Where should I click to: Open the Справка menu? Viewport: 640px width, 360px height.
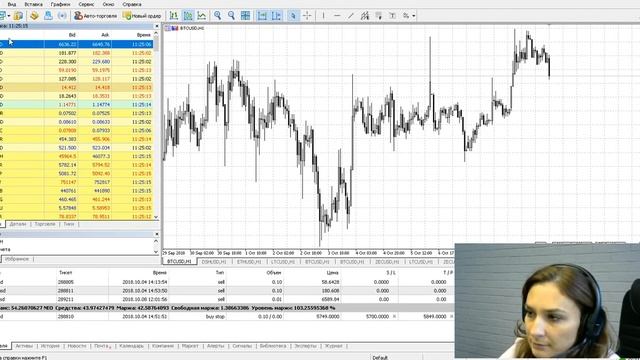tap(132, 4)
